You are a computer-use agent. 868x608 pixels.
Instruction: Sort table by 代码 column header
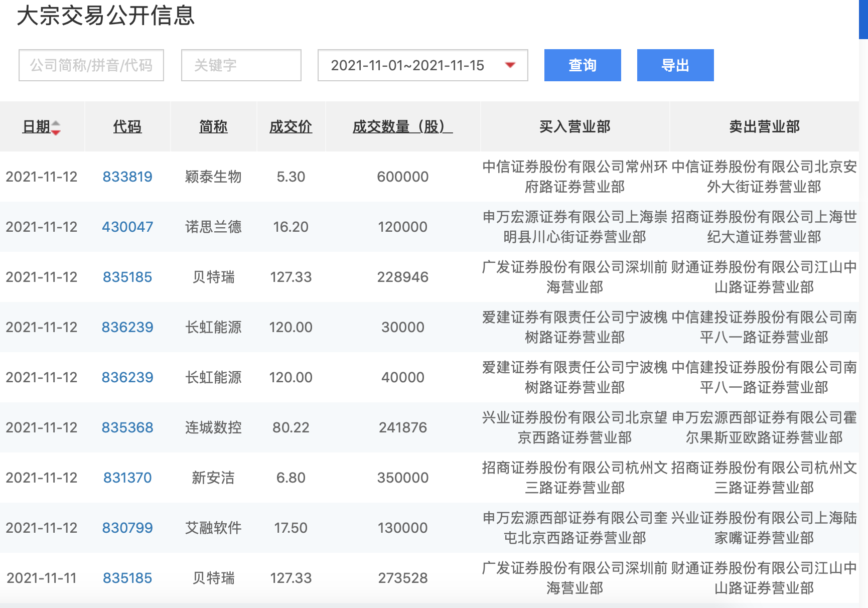coord(127,126)
